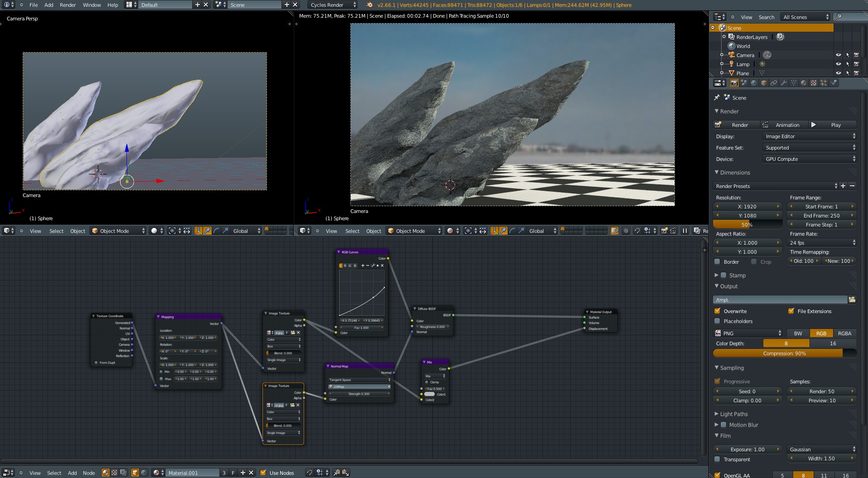Image resolution: width=868 pixels, height=478 pixels.
Task: Enable the Transparent film checkbox
Action: point(717,459)
